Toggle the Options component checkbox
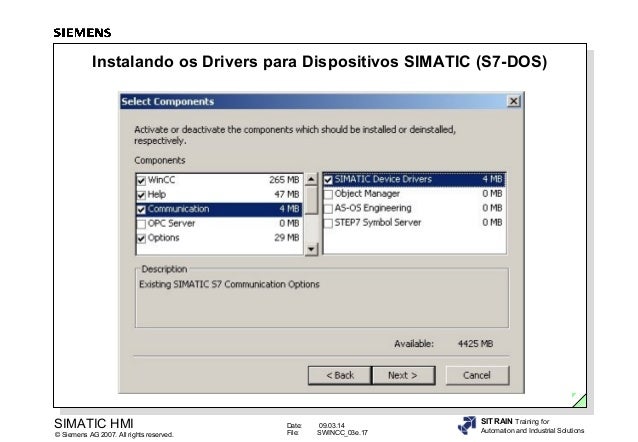 click(141, 239)
